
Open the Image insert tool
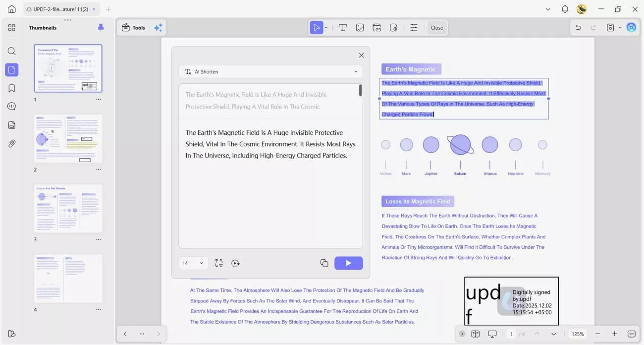point(360,27)
